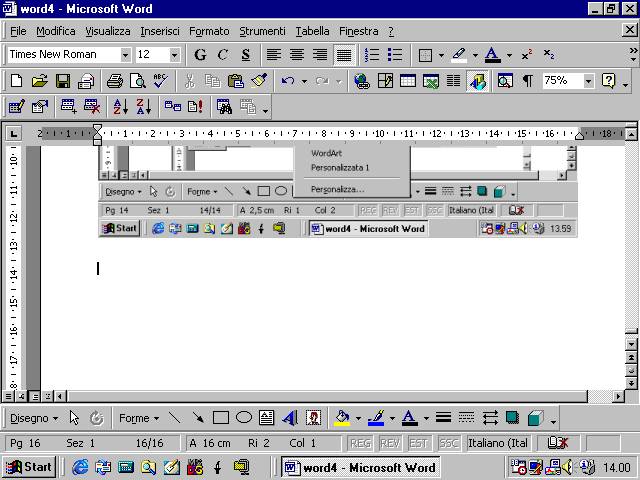Expand the Times New Roman font dropdown

point(125,55)
